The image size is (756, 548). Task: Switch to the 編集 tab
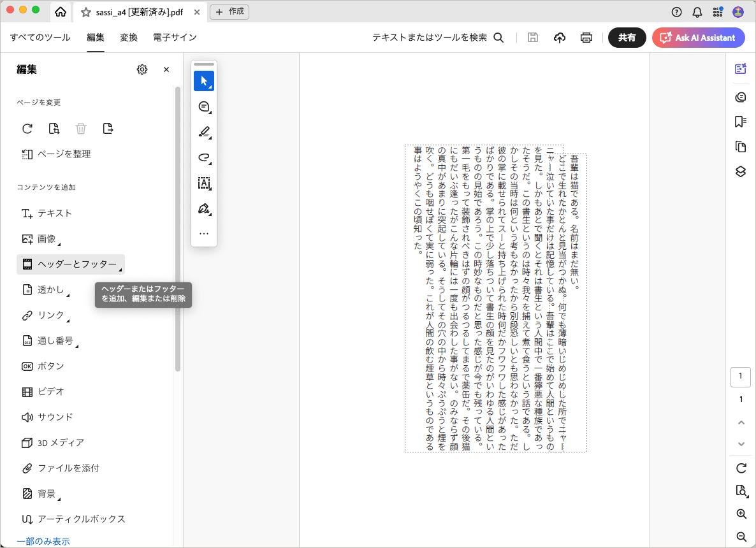click(x=96, y=38)
